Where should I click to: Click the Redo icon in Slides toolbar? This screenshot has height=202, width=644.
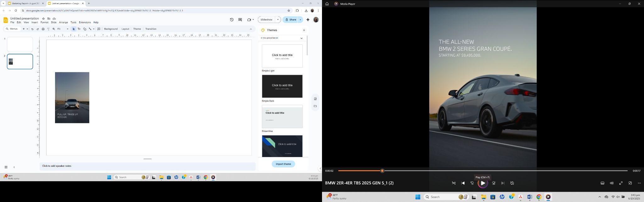click(37, 29)
